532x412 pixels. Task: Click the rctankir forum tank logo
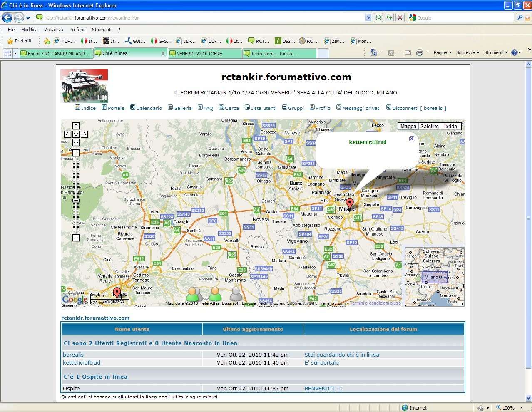[x=84, y=86]
